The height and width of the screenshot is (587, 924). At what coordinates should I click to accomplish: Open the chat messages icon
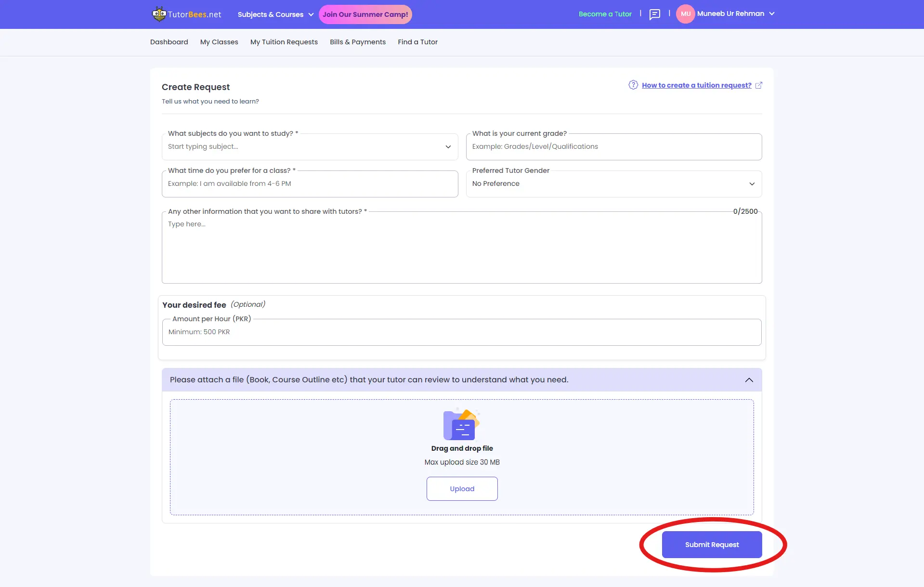(x=654, y=14)
